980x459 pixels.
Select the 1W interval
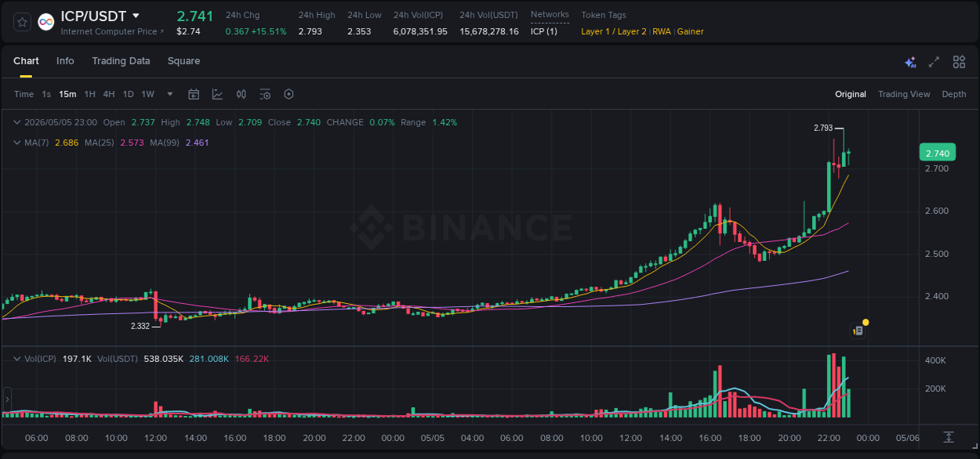[147, 94]
